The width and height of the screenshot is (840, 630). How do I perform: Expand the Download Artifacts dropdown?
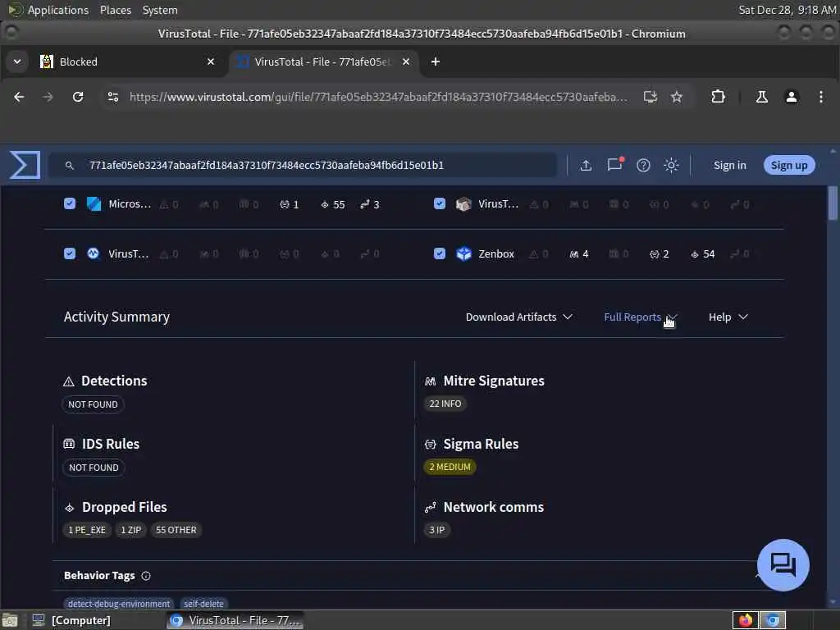[x=518, y=317]
